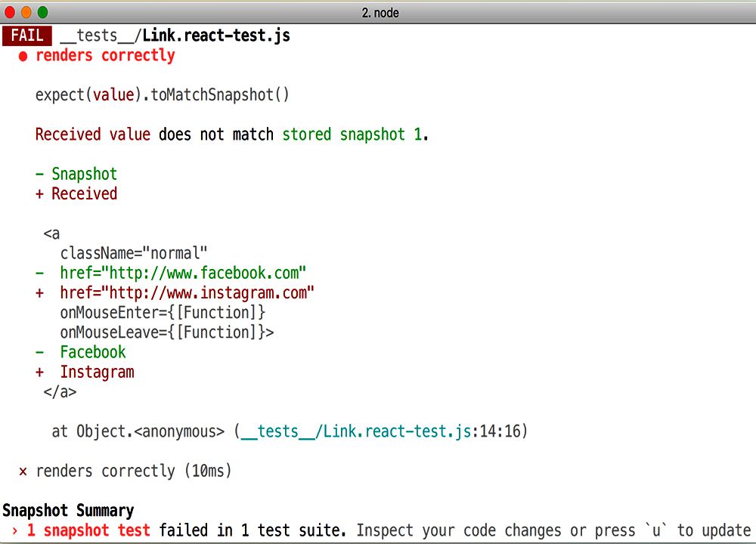756x544 pixels.
Task: Click the red 'renders correctly' test title
Action: coord(105,55)
